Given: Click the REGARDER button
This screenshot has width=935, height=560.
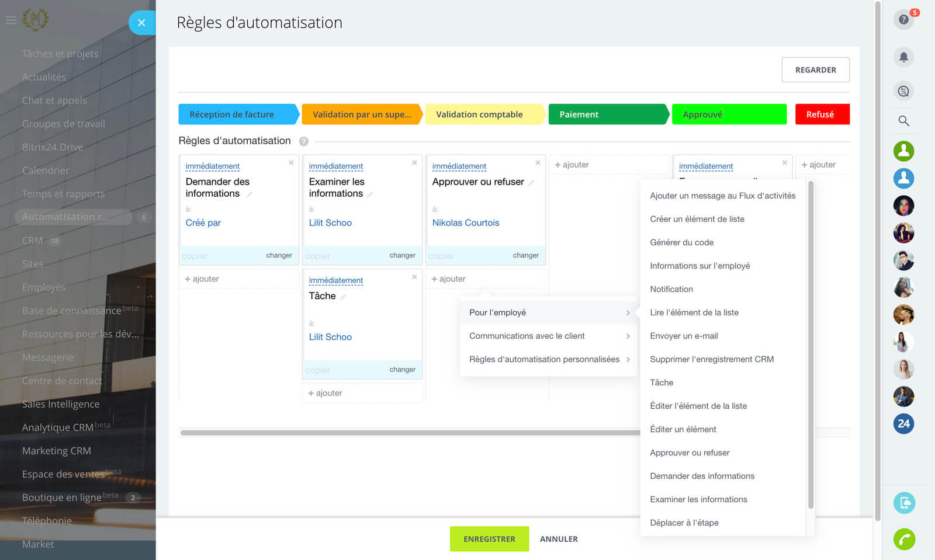Looking at the screenshot, I should (815, 70).
